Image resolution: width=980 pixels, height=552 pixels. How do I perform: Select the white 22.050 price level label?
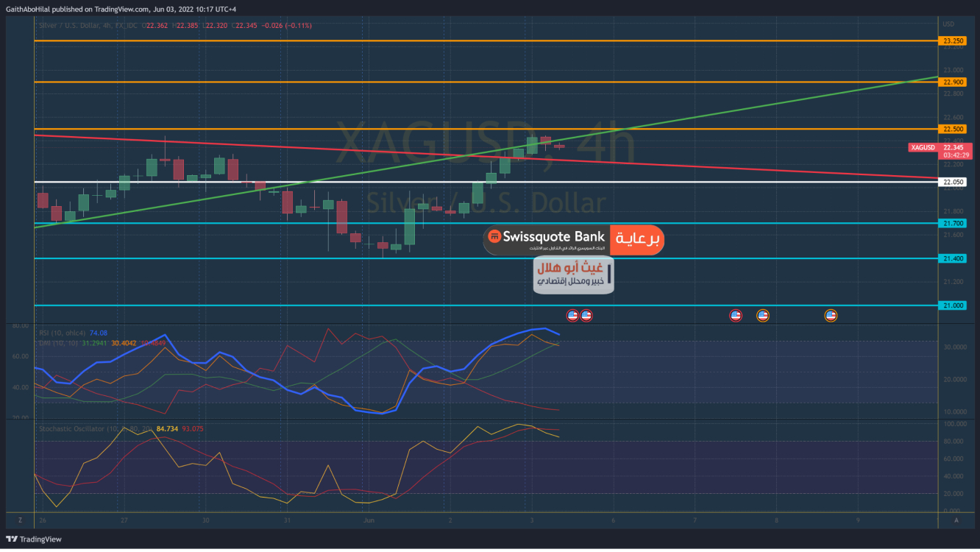click(x=954, y=182)
